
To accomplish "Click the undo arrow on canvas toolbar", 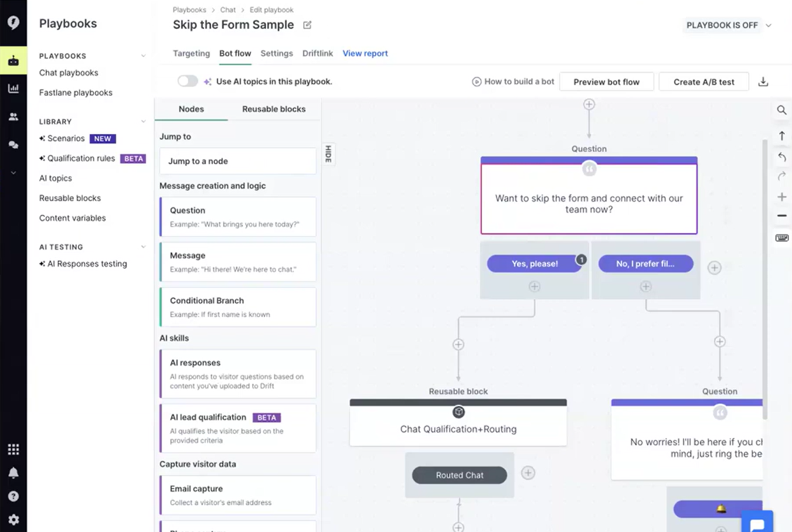I will click(781, 157).
